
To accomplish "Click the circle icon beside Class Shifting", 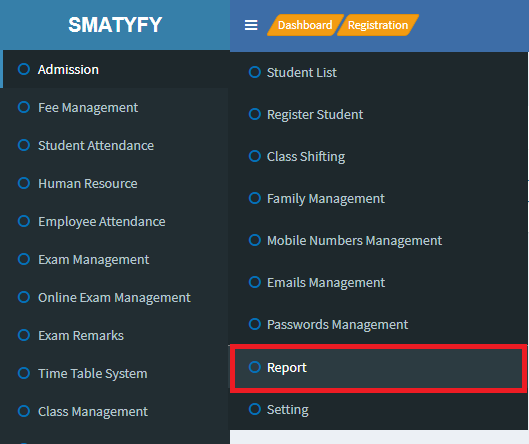I will (255, 156).
